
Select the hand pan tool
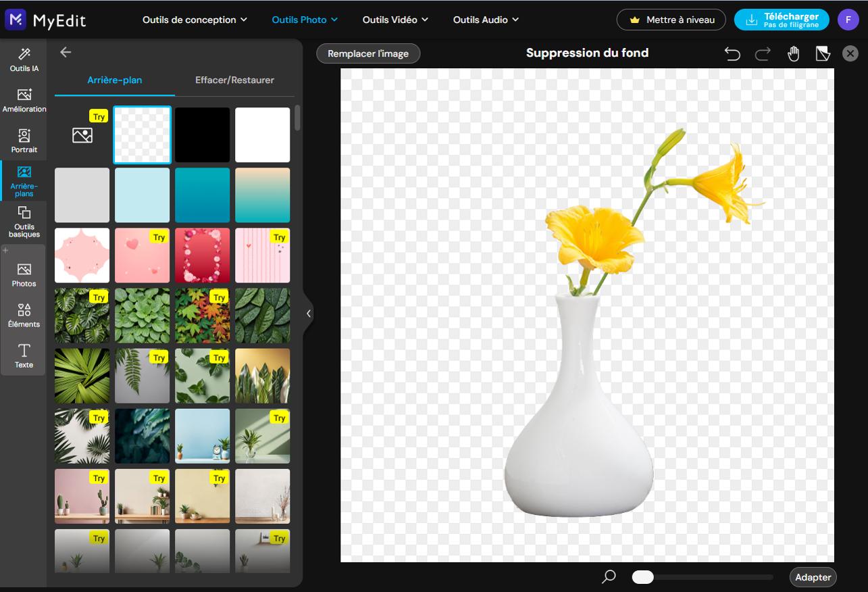click(x=793, y=53)
